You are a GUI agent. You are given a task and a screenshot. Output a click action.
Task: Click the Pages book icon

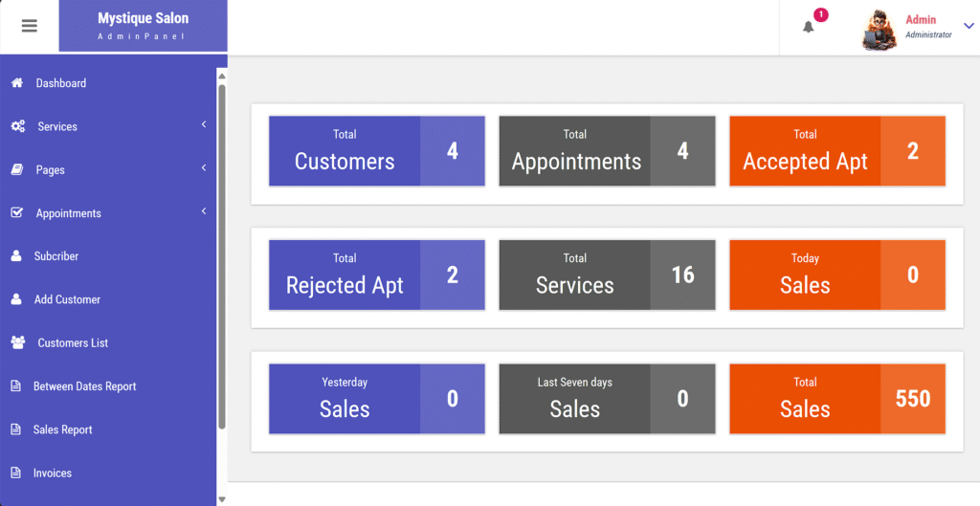coord(17,169)
